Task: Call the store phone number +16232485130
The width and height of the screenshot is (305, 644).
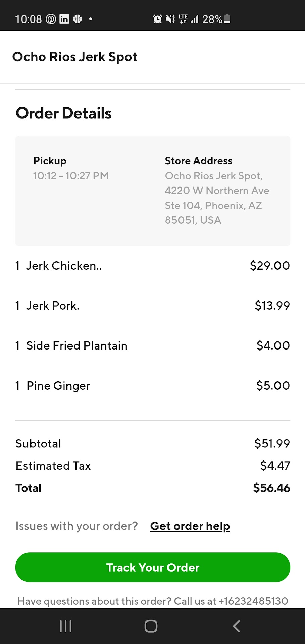Action: (x=253, y=601)
